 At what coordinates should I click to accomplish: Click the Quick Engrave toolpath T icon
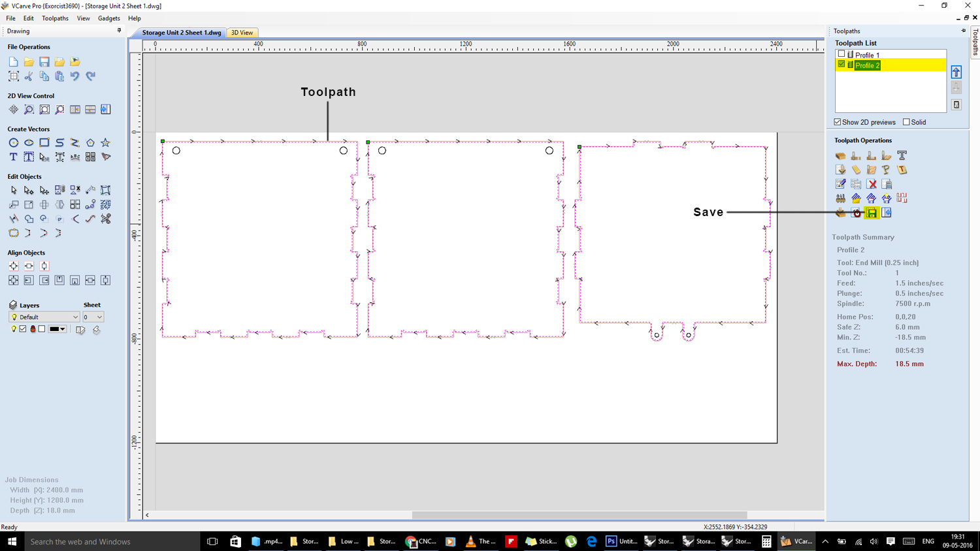pyautogui.click(x=902, y=155)
